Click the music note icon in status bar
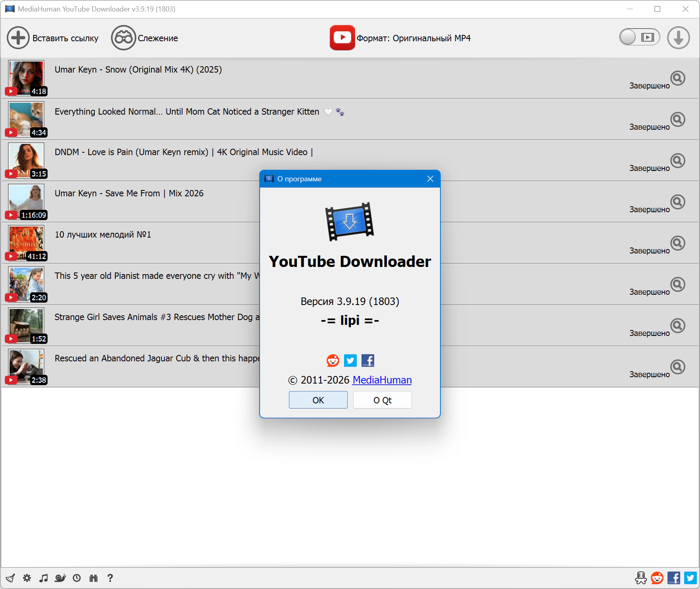 coord(44,578)
